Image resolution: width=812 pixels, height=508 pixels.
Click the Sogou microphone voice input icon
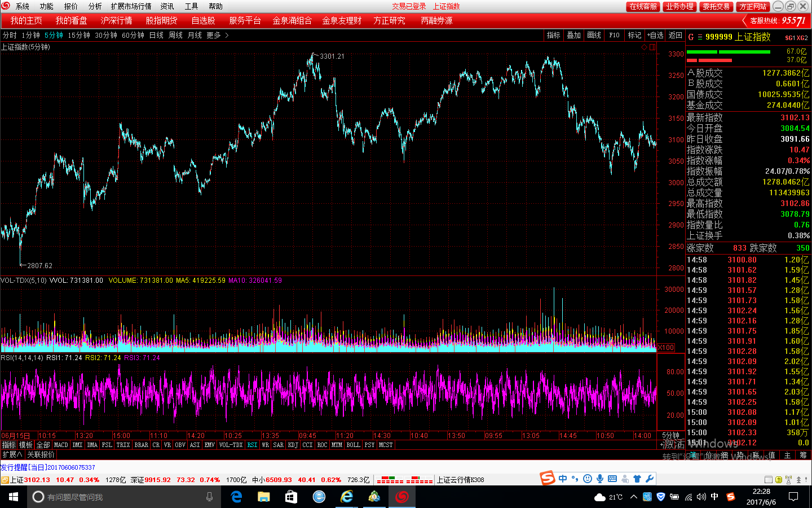[600, 479]
